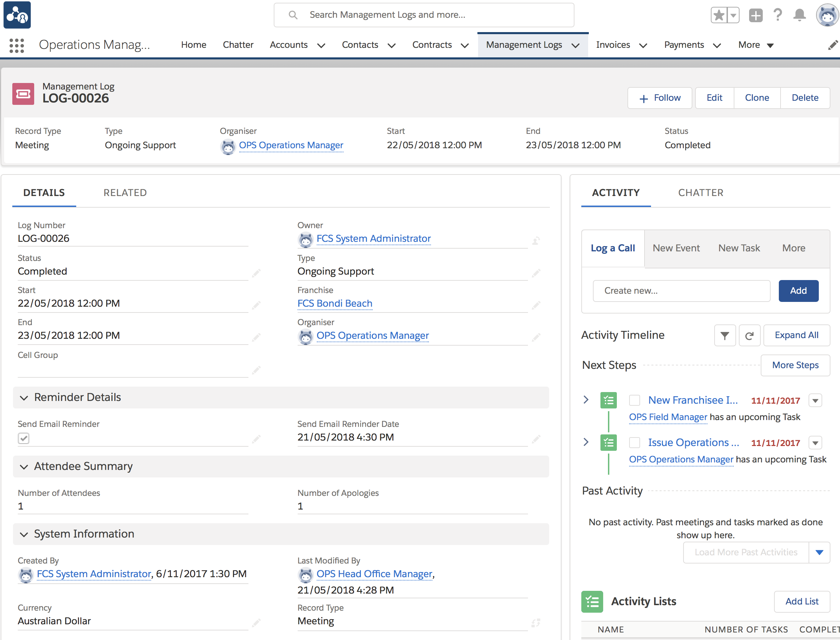
Task: Click the edit navigation pencil icon
Action: pyautogui.click(x=833, y=45)
